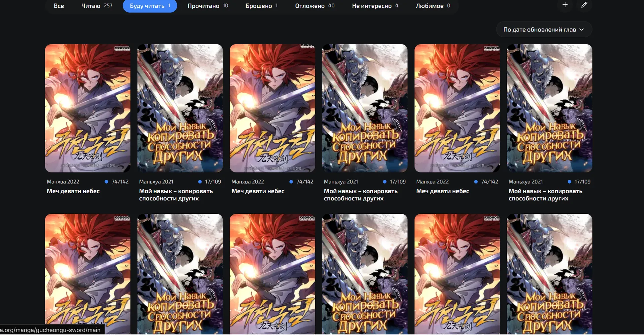Click the plus icon to add list
Image resolution: width=644 pixels, height=335 pixels.
click(x=565, y=5)
